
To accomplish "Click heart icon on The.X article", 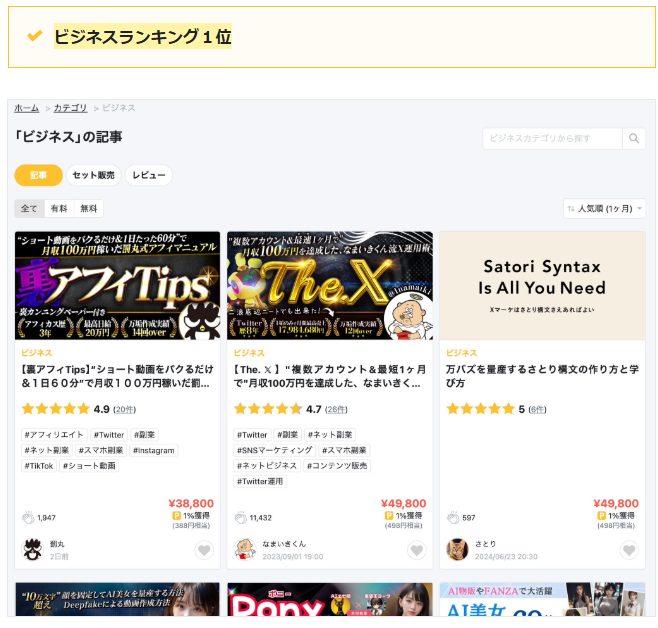I will [416, 550].
